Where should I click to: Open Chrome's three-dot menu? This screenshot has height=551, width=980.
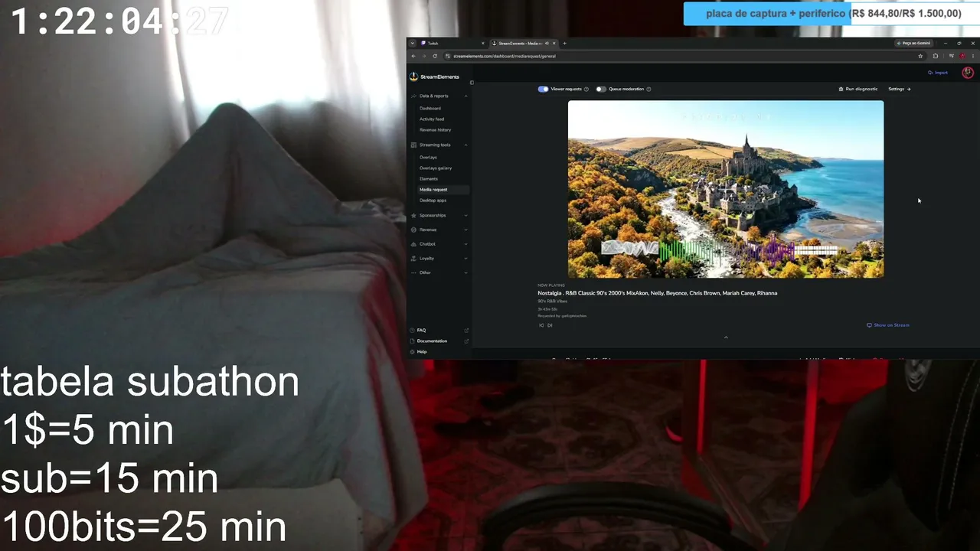[973, 56]
